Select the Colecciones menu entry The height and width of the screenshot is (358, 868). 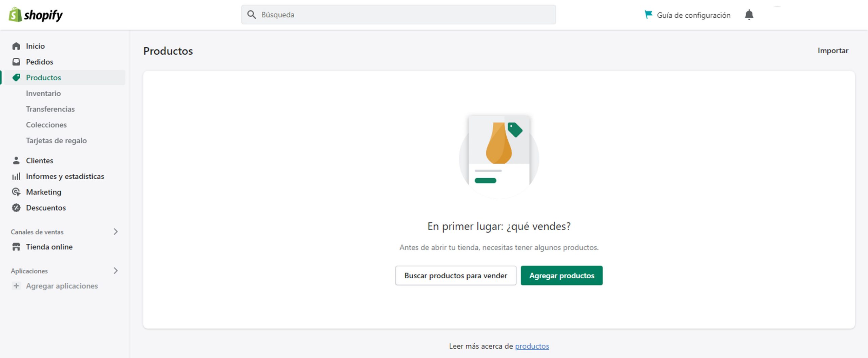click(46, 125)
